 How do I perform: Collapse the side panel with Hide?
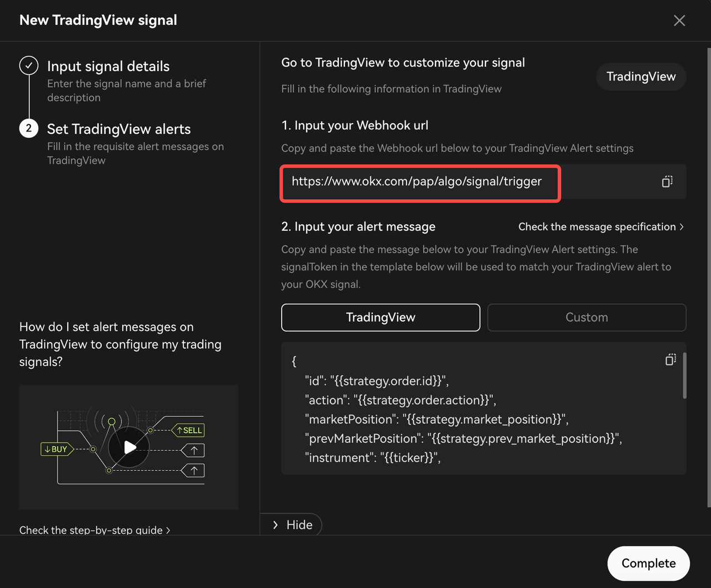pos(292,525)
